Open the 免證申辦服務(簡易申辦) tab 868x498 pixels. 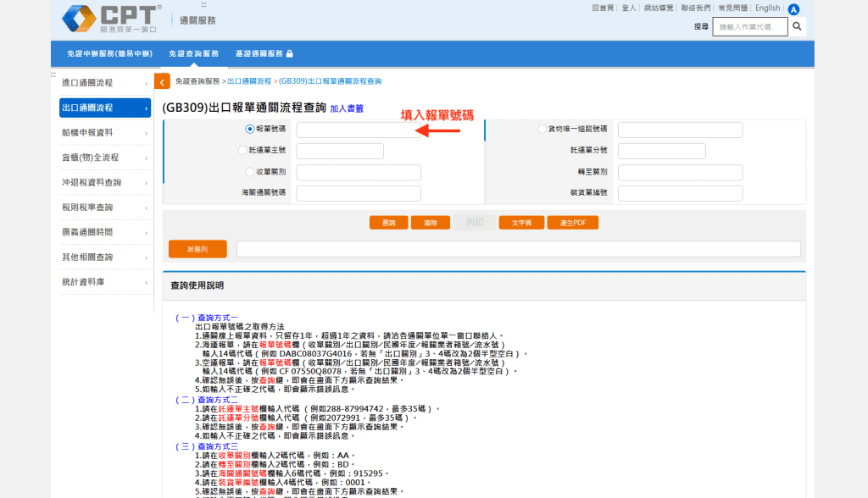click(109, 53)
